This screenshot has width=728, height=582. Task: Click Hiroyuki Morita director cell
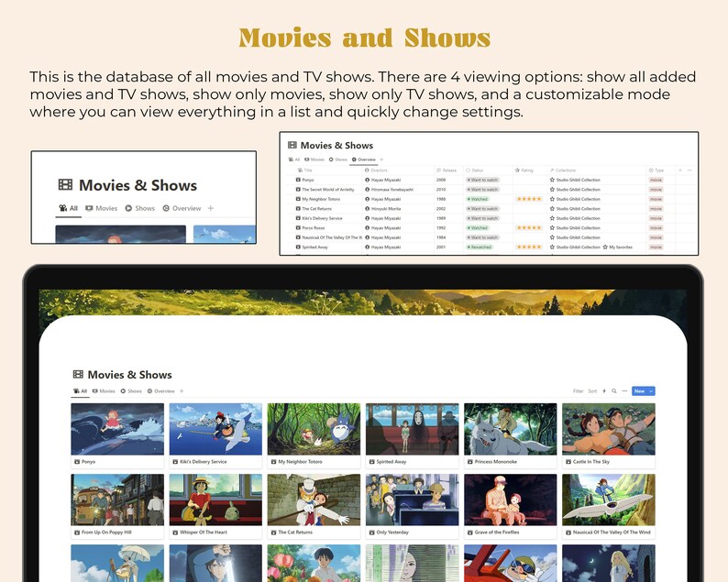tap(383, 209)
